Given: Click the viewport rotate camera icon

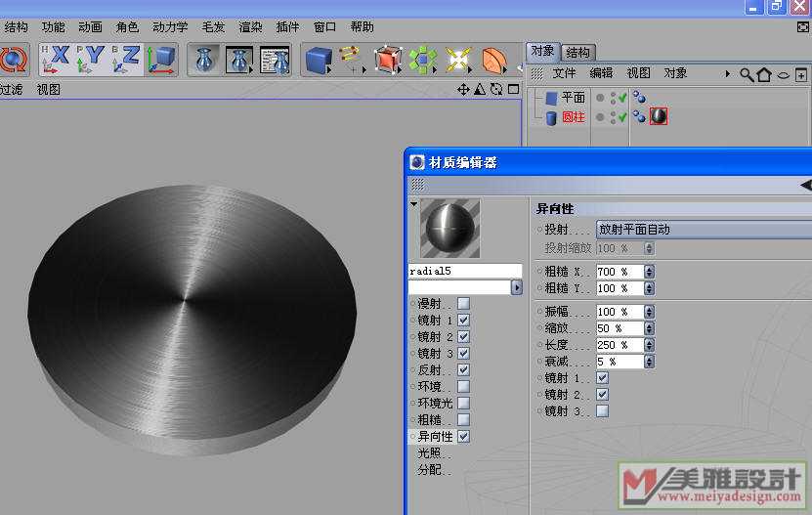Looking at the screenshot, I should pos(496,90).
